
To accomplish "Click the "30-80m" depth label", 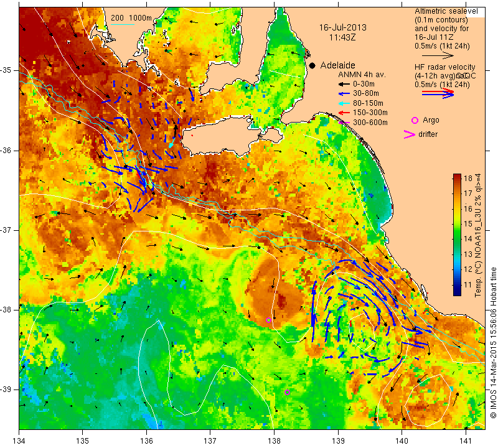I will (366, 94).
